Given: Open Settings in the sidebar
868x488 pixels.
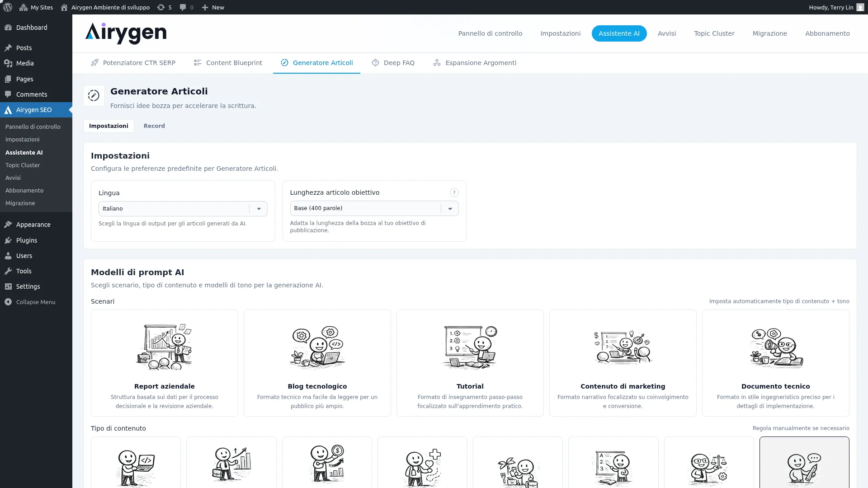Looking at the screenshot, I should tap(36, 286).
